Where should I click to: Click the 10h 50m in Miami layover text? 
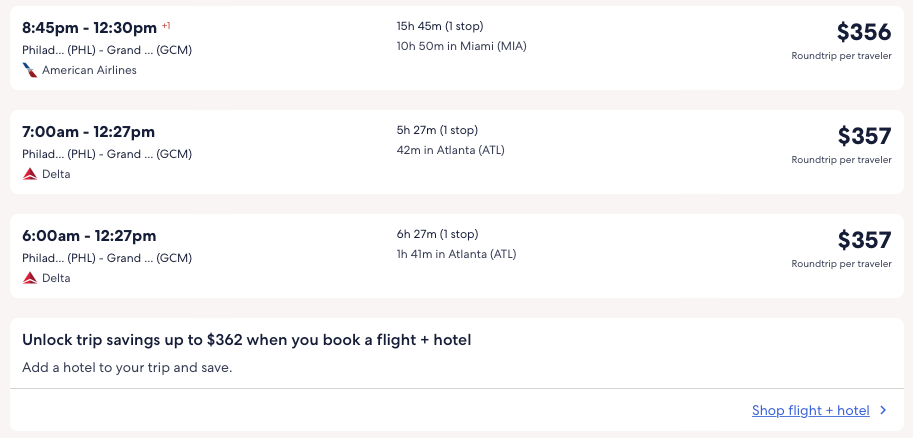(x=461, y=46)
